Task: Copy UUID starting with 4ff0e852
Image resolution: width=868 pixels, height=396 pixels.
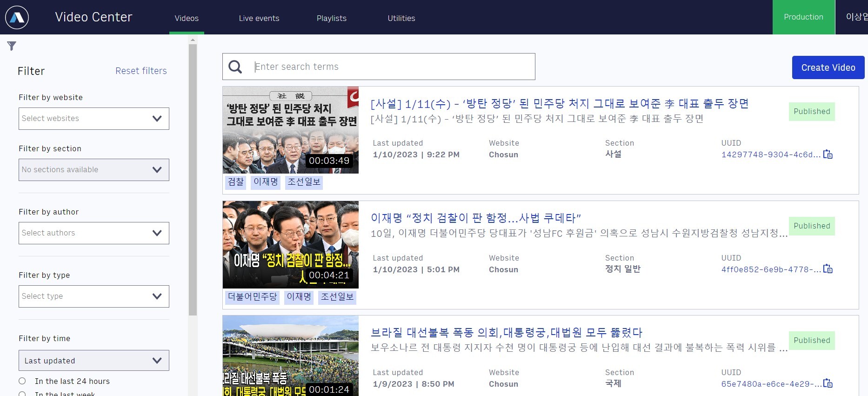Action: (828, 269)
